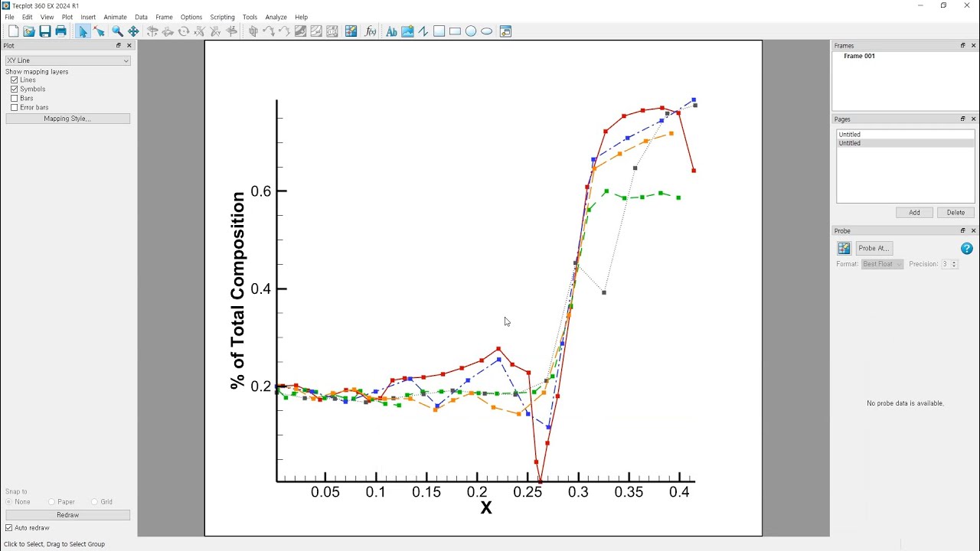
Task: Click the Save floppy-disk icon
Action: [x=45, y=31]
